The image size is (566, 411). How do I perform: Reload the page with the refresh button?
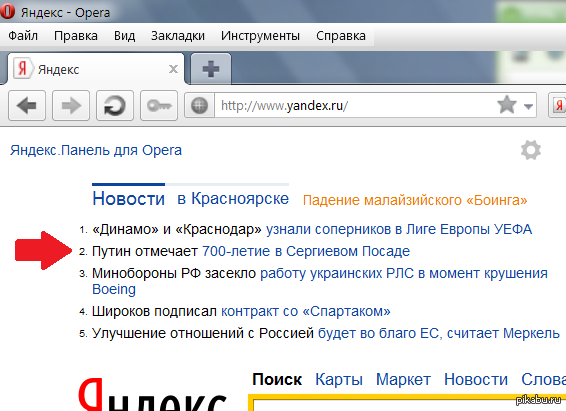(x=115, y=105)
